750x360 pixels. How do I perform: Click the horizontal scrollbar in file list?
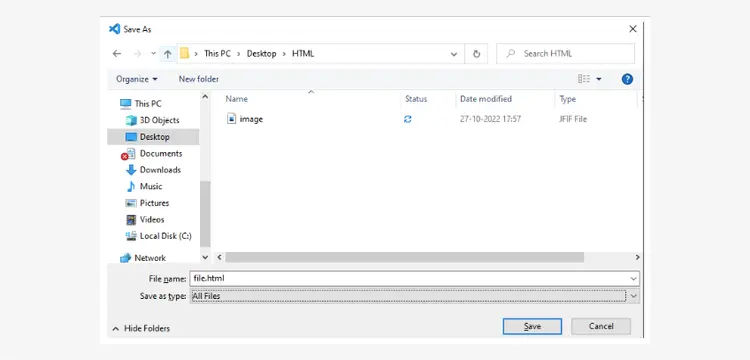coord(405,257)
